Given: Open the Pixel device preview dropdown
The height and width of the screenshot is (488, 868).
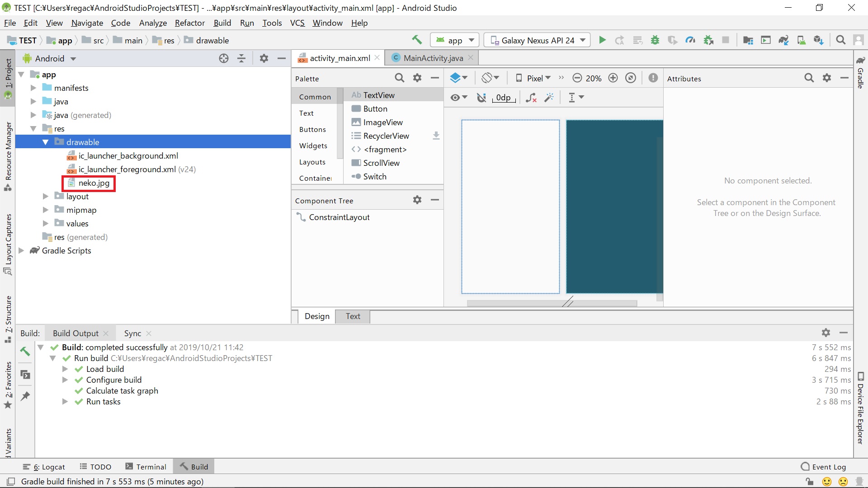Looking at the screenshot, I should tap(533, 78).
